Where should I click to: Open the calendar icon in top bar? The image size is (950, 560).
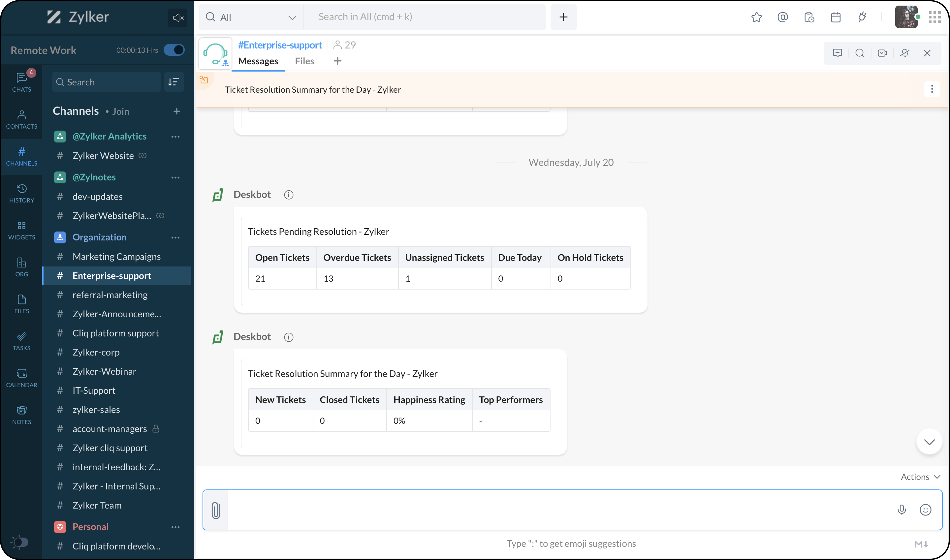(836, 17)
